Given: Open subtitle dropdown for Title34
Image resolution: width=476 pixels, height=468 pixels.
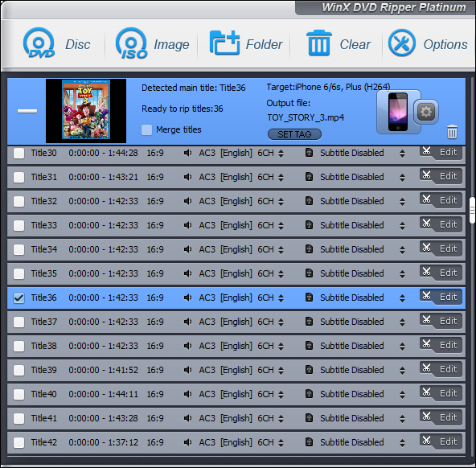Looking at the screenshot, I should (403, 250).
